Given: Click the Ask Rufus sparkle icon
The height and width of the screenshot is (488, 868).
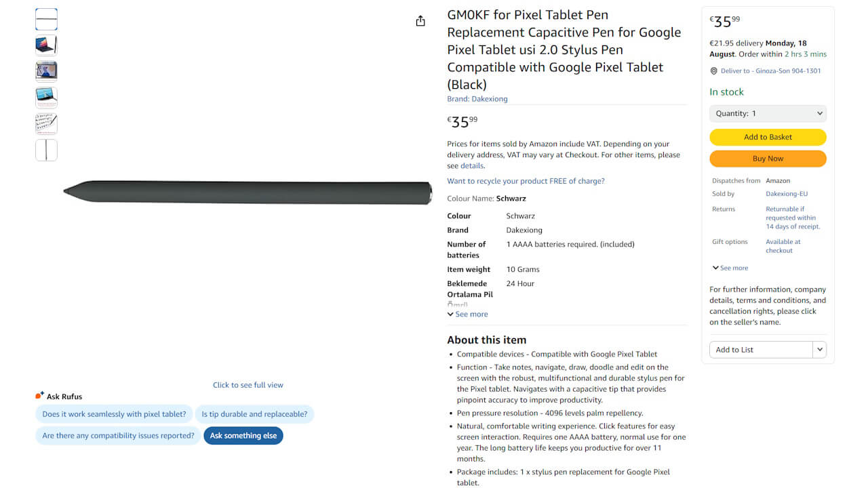Looking at the screenshot, I should coord(39,396).
